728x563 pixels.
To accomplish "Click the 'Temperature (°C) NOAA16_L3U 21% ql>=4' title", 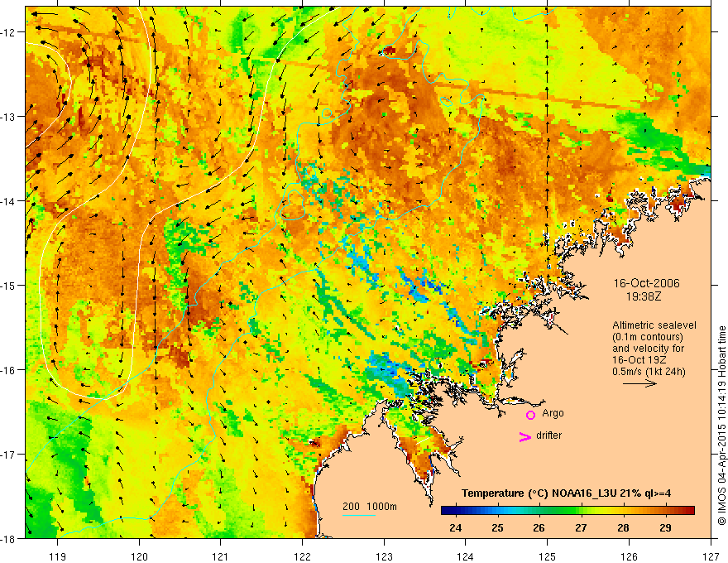I will [566, 493].
